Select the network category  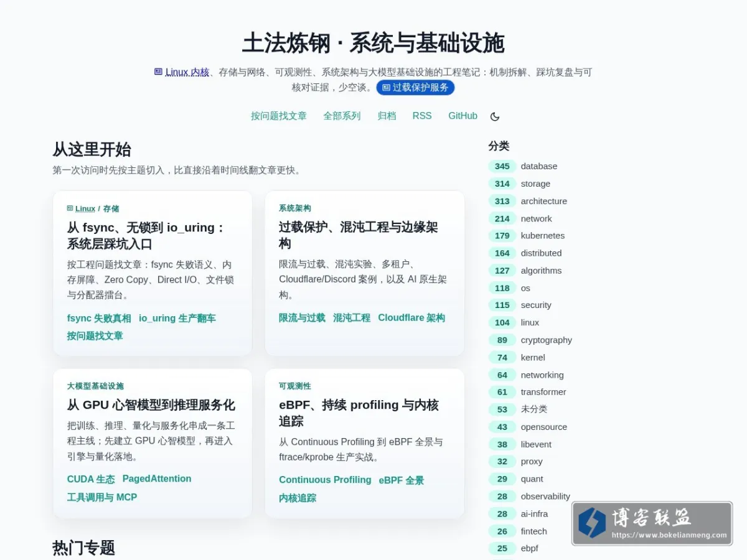click(537, 218)
